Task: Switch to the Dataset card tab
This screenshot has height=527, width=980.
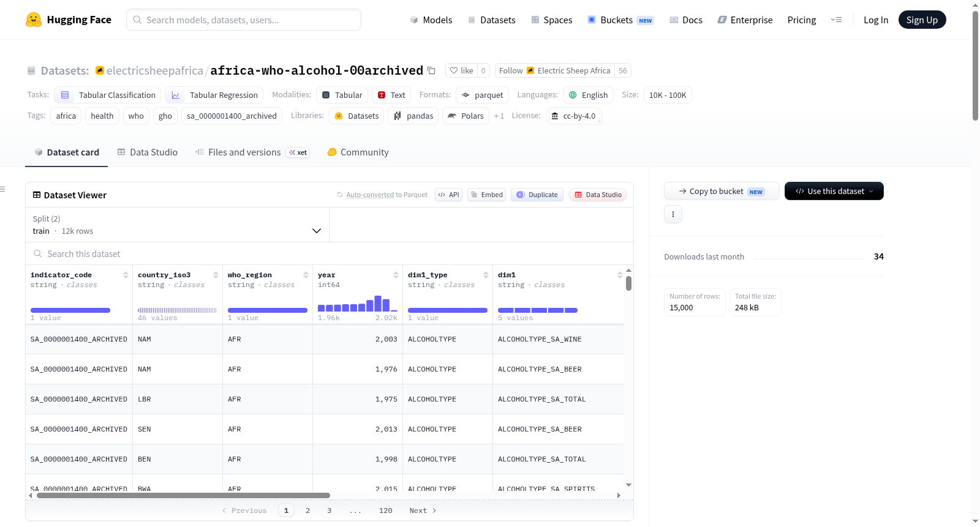Action: pyautogui.click(x=66, y=152)
